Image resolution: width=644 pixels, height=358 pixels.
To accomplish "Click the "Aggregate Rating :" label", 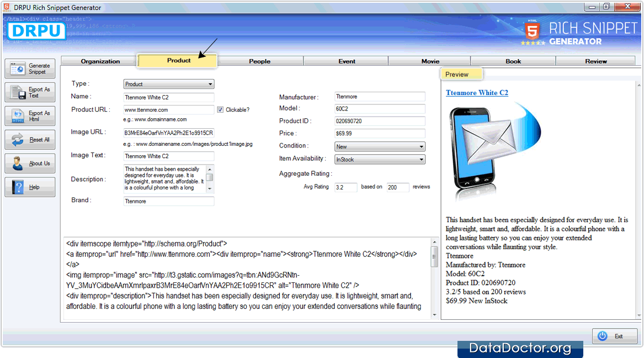I will tap(306, 173).
